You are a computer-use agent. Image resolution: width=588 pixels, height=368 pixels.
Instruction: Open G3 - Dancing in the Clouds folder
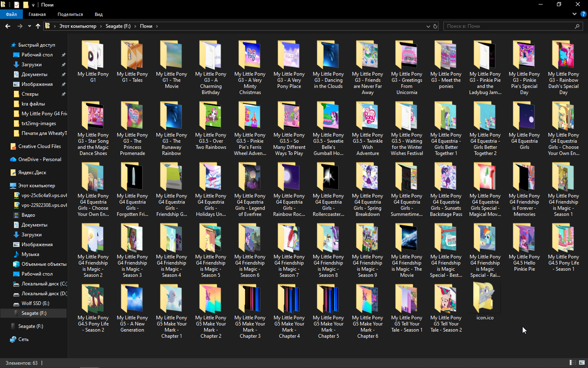[x=328, y=65]
